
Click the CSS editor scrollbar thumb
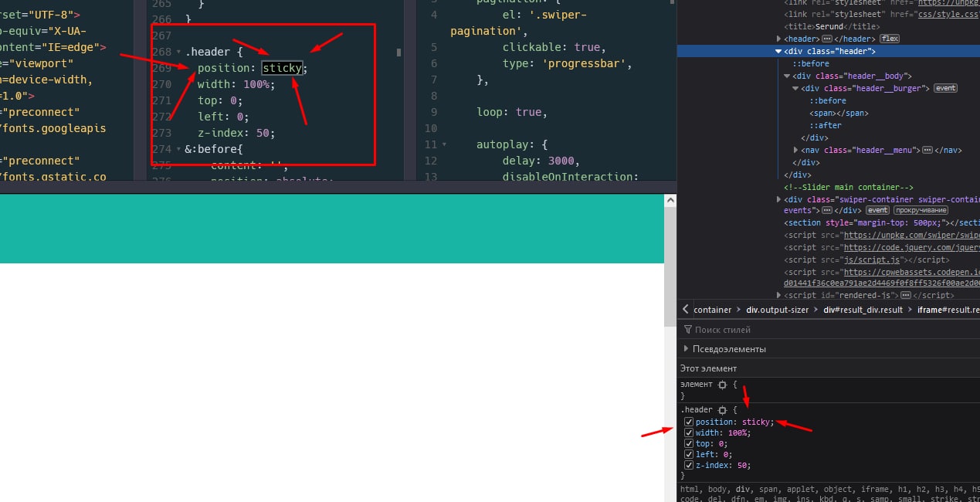399,53
